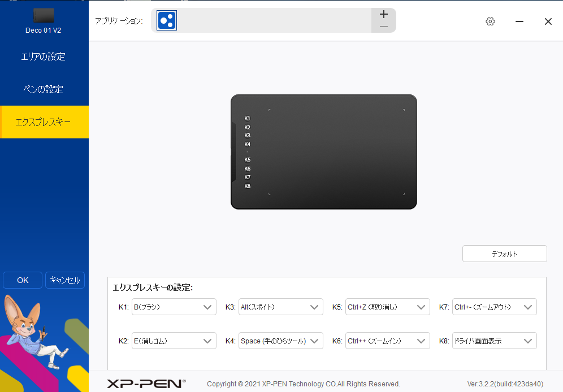Image resolution: width=563 pixels, height=392 pixels.
Task: Switch to the ペンの設定 tab
Action: (44, 89)
